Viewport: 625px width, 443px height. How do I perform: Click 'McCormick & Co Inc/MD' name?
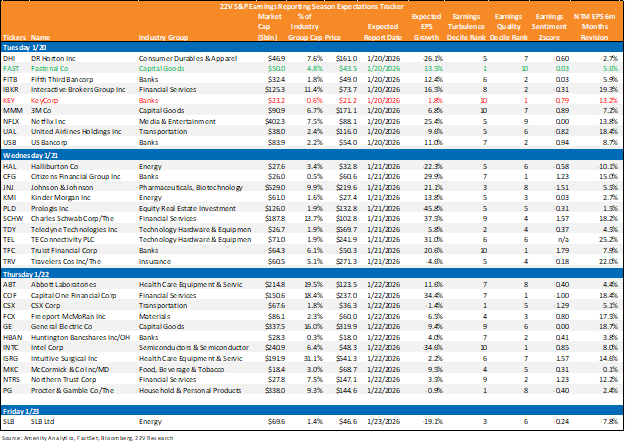click(x=70, y=369)
